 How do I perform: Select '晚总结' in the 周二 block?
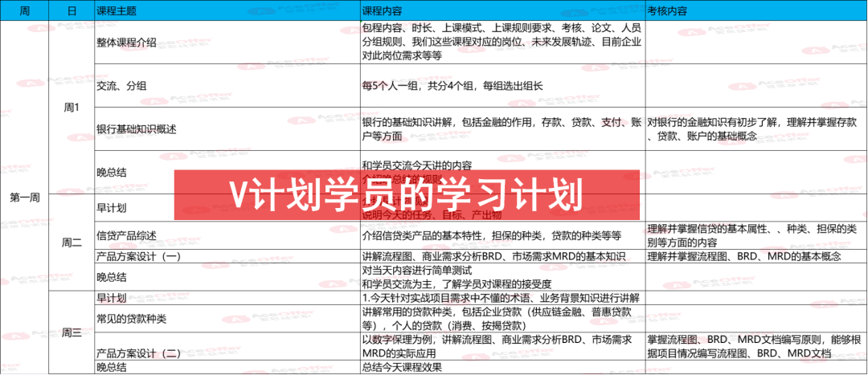pyautogui.click(x=227, y=276)
